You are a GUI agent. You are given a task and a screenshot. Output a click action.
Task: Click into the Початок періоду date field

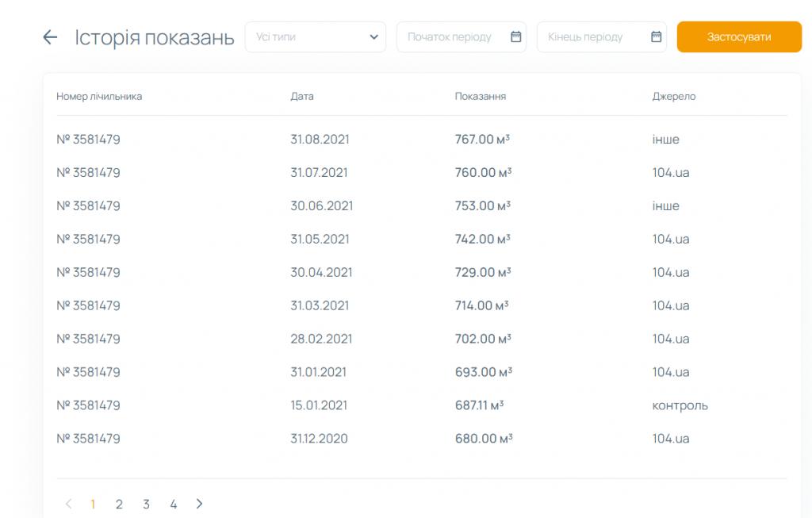tap(450, 37)
